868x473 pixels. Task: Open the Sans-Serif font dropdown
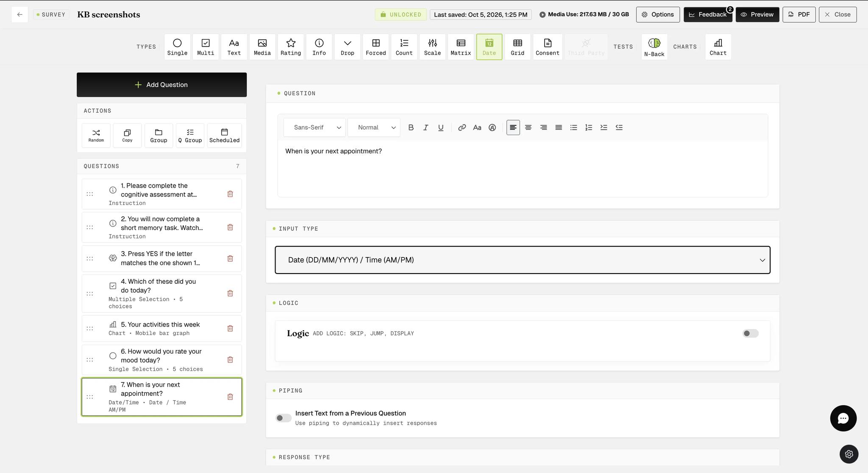314,127
